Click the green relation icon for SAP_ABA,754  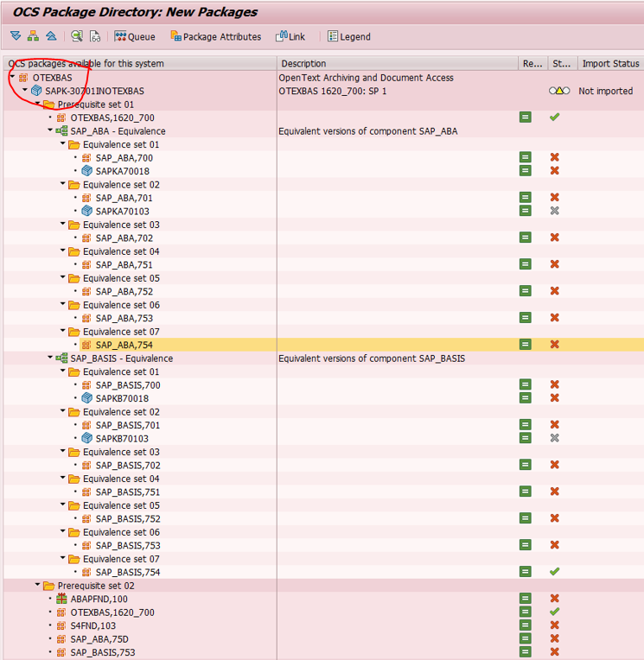coord(526,345)
